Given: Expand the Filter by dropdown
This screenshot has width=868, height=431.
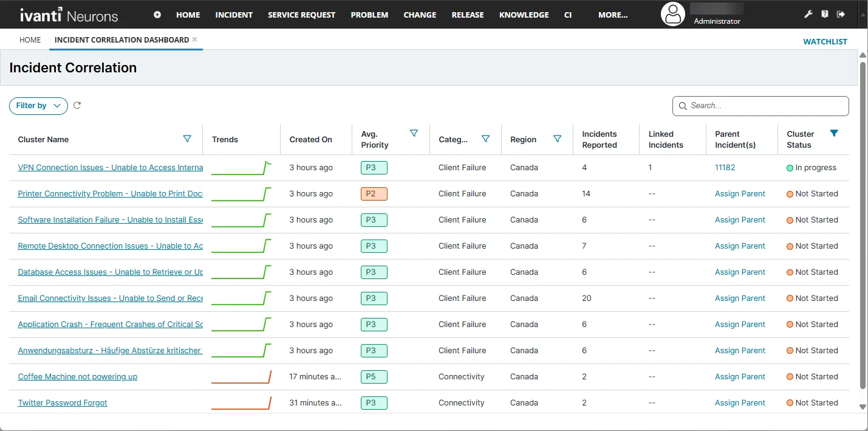Looking at the screenshot, I should (38, 106).
